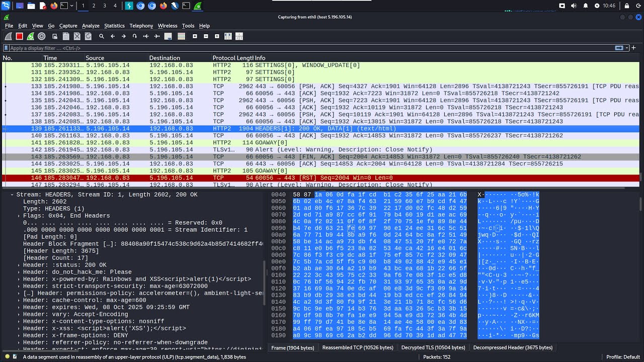Zoom out the packet text
This screenshot has width=644, height=362.
pos(206,36)
